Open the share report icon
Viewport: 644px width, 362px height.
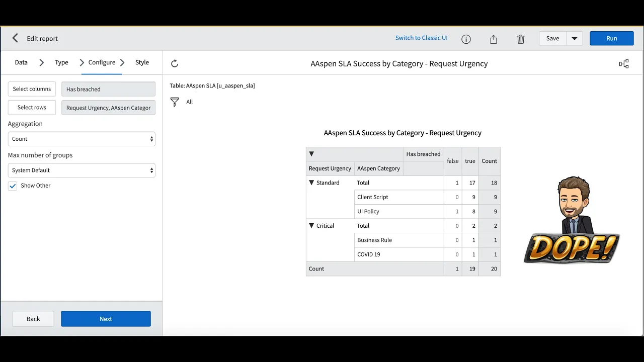click(493, 39)
